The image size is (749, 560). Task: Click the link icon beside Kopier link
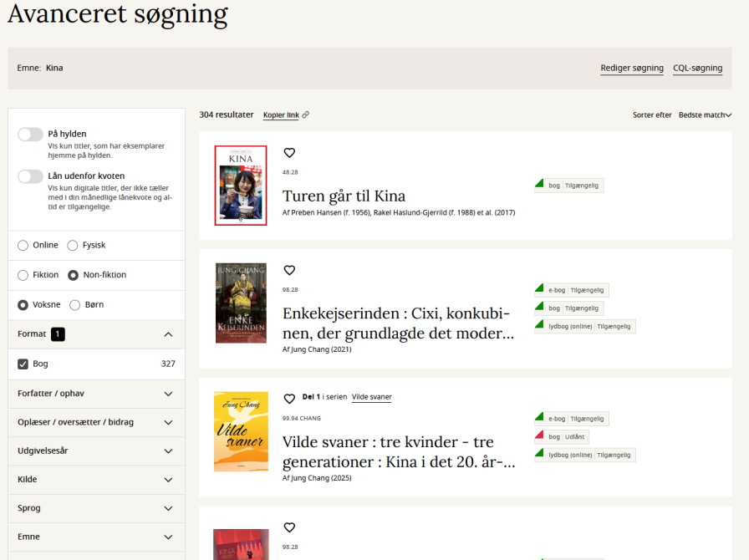point(306,115)
